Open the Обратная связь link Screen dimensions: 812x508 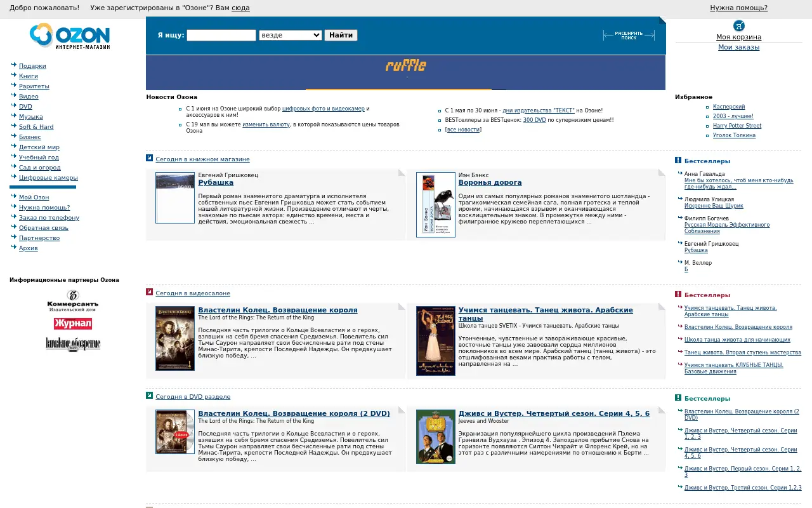tap(44, 228)
